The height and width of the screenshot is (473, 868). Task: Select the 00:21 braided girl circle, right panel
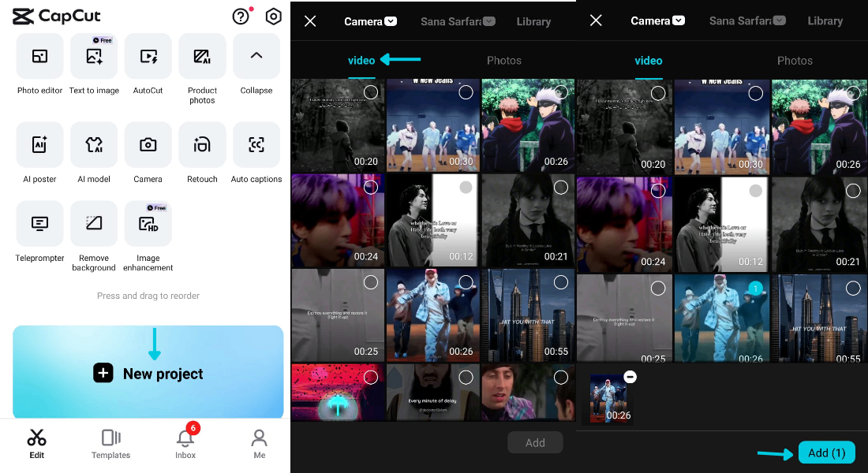tap(853, 191)
